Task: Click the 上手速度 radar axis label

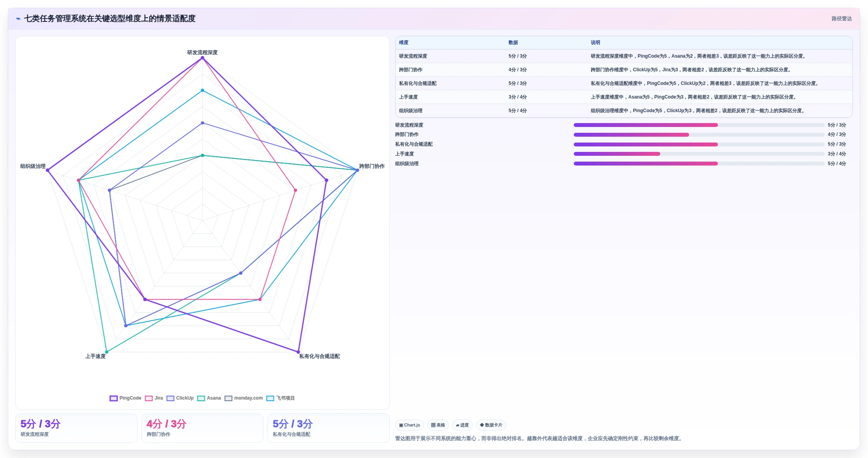Action: tap(95, 356)
